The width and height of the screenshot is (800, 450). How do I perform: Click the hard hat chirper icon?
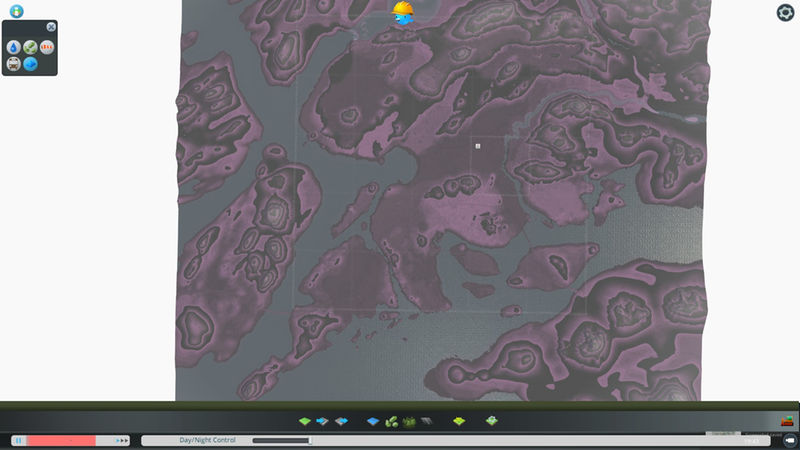click(x=403, y=14)
